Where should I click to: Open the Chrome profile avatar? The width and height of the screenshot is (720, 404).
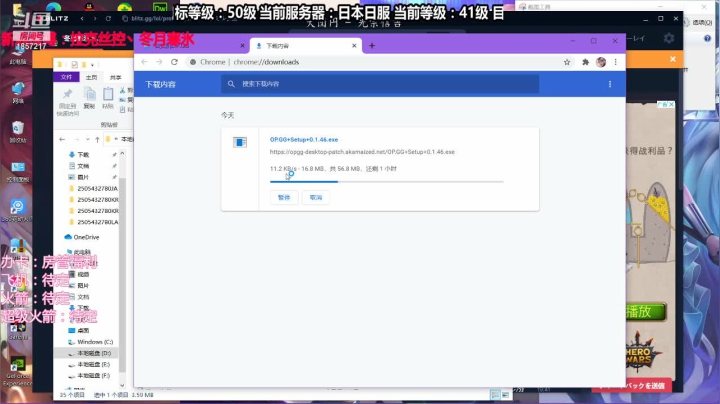point(601,62)
